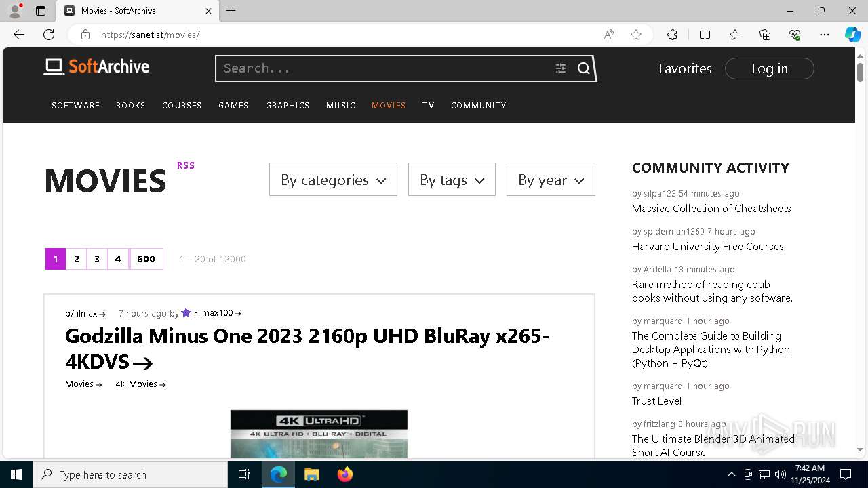This screenshot has width=868, height=488.
Task: Open MUSIC section
Action: click(340, 106)
